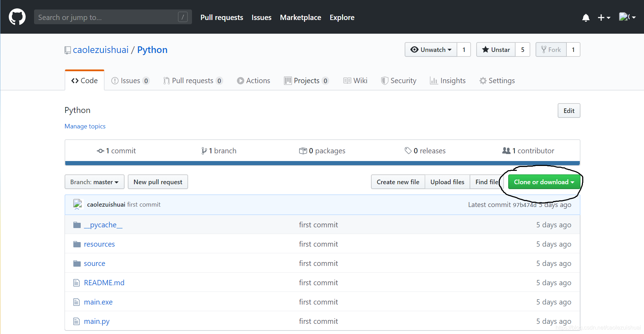Viewport: 644px width, 334px height.
Task: Switch to the Security tab
Action: pos(399,81)
